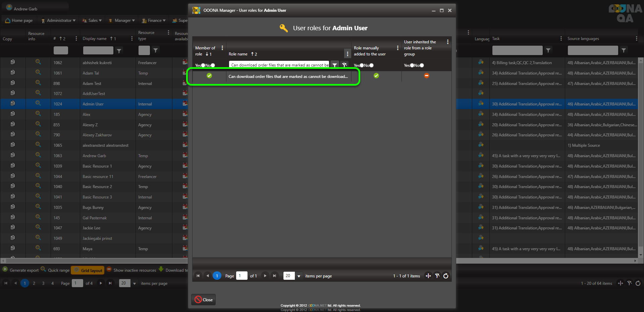644x312 pixels.
Task: Select Yes for Member of role filter
Action: pos(203,65)
